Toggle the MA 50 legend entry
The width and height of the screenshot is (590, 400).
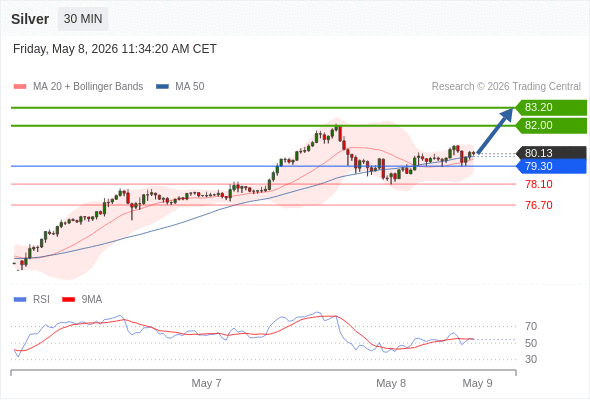180,87
